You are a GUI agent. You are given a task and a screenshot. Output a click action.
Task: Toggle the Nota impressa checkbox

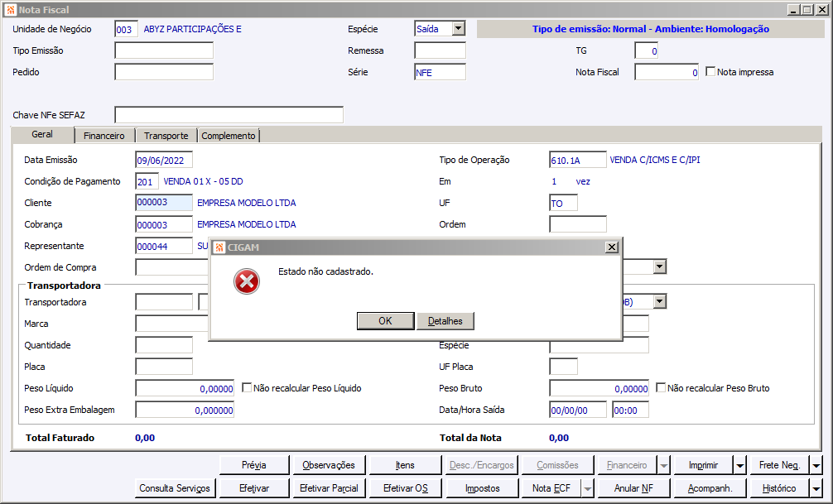710,71
